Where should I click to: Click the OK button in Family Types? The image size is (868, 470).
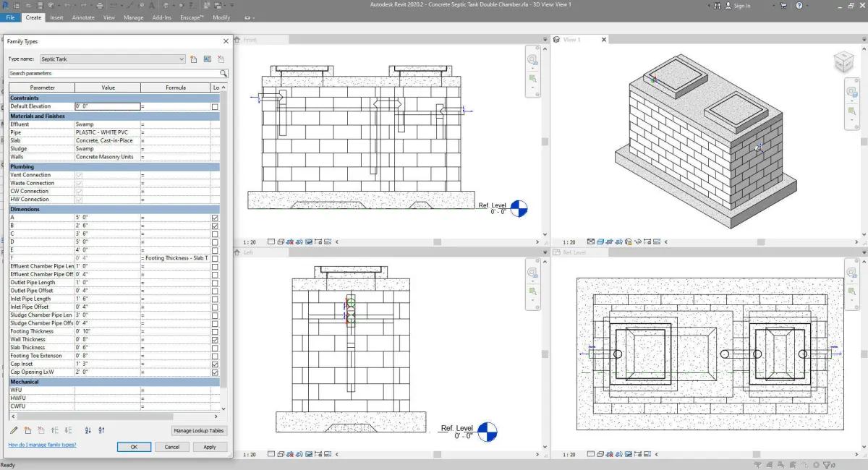point(134,447)
